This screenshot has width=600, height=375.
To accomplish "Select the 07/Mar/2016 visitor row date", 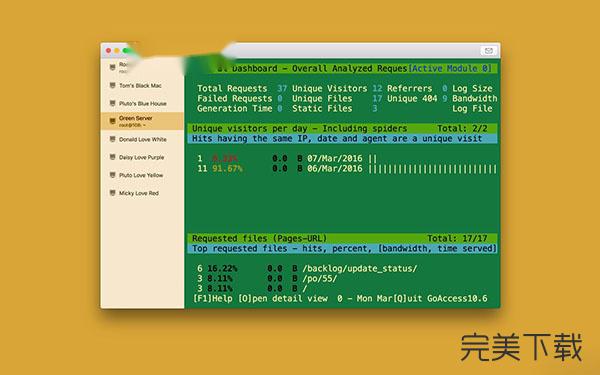I will 334,158.
